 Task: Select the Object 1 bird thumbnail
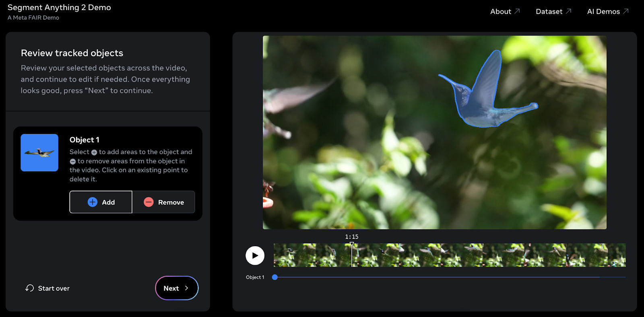coord(39,153)
